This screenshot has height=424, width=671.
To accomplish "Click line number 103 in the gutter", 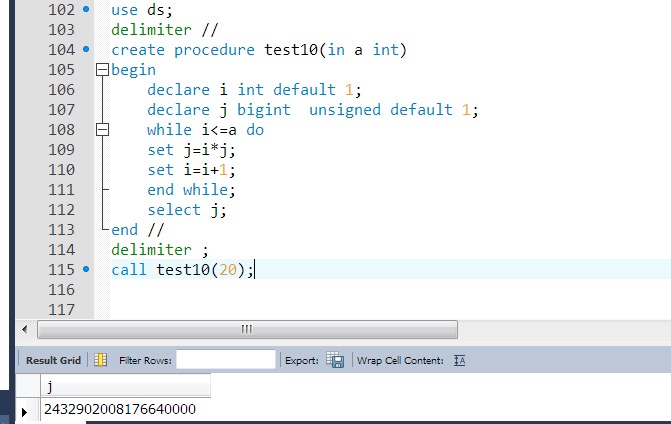I will coord(62,30).
